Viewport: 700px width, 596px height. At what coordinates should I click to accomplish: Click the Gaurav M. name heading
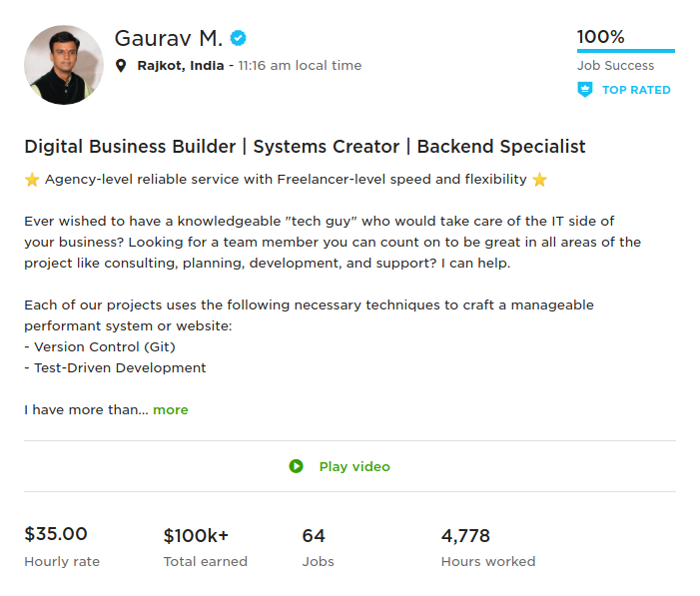pos(168,39)
